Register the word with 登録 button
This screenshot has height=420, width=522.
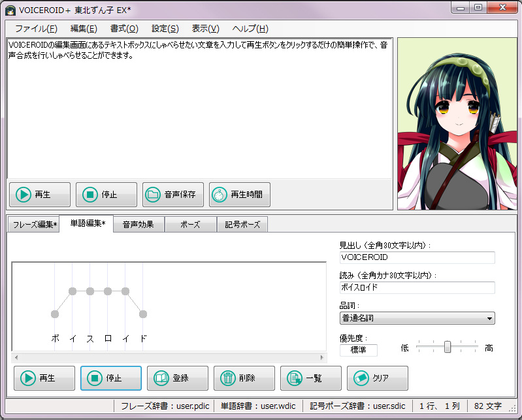pos(178,378)
